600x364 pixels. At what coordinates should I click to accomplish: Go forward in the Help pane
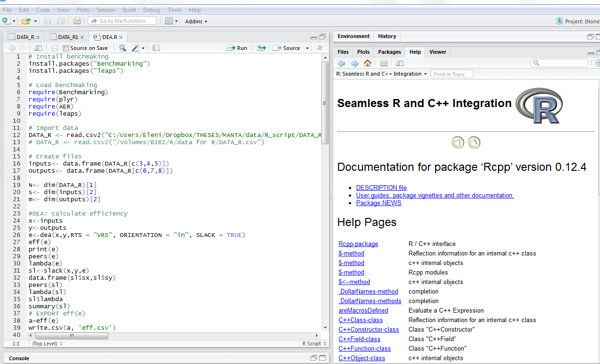click(x=355, y=63)
